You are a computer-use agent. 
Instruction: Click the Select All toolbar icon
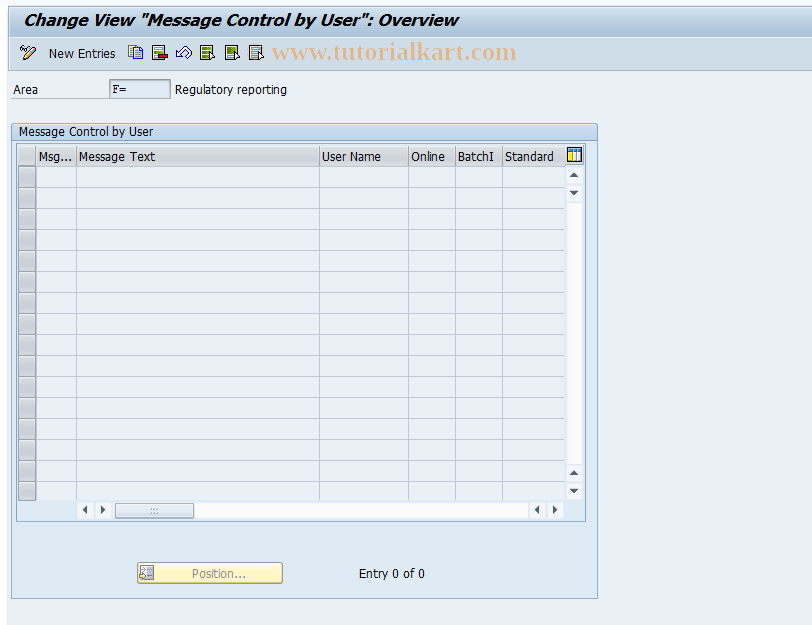208,53
